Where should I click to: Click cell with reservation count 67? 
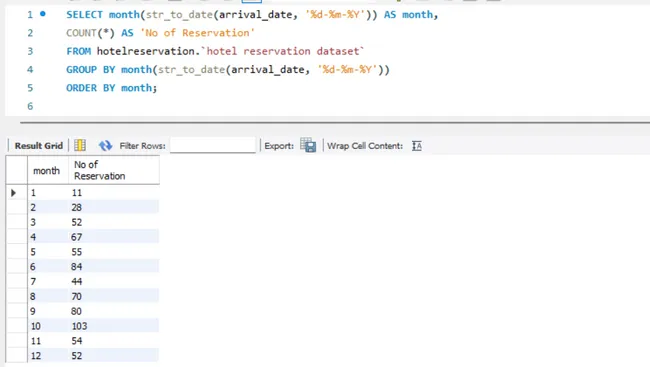114,237
